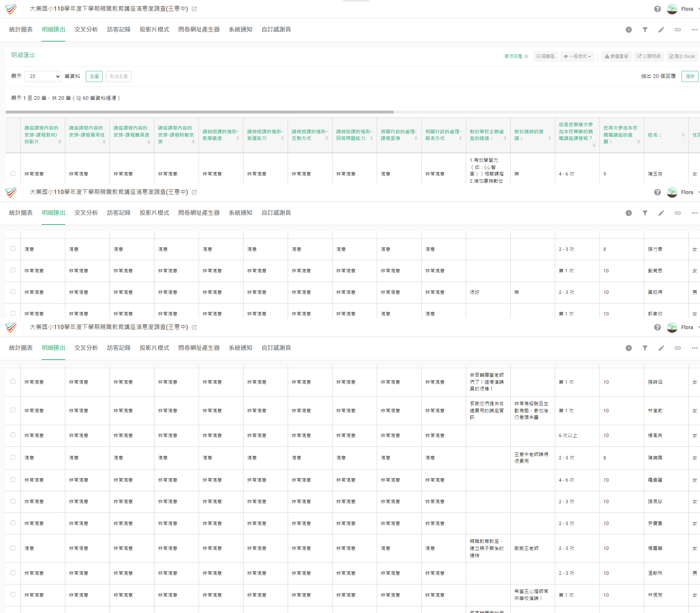Viewport: 700px width, 613px height.
Task: Open 匯出 Excel spreadsheet export
Action: pos(682,56)
